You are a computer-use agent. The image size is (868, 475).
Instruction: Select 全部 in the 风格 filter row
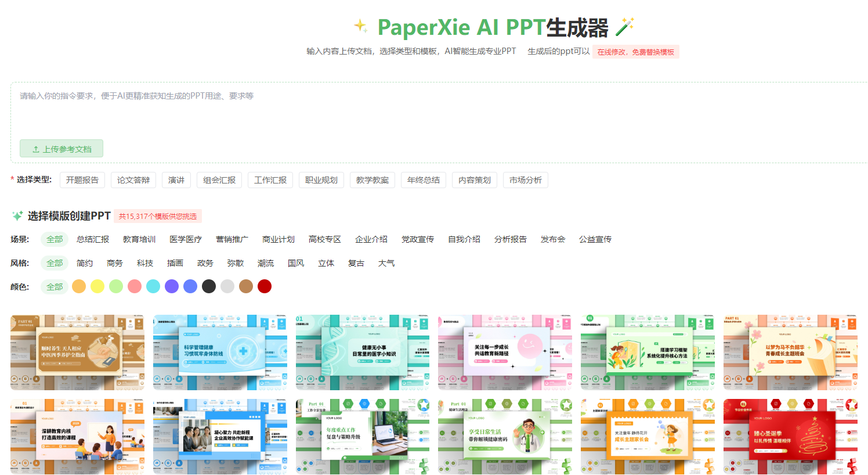point(55,263)
